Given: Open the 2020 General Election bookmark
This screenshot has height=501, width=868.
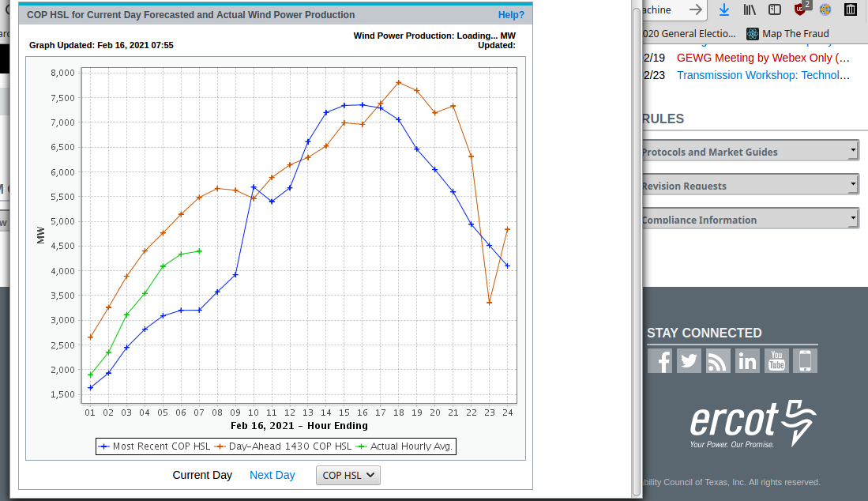Looking at the screenshot, I should pos(690,34).
